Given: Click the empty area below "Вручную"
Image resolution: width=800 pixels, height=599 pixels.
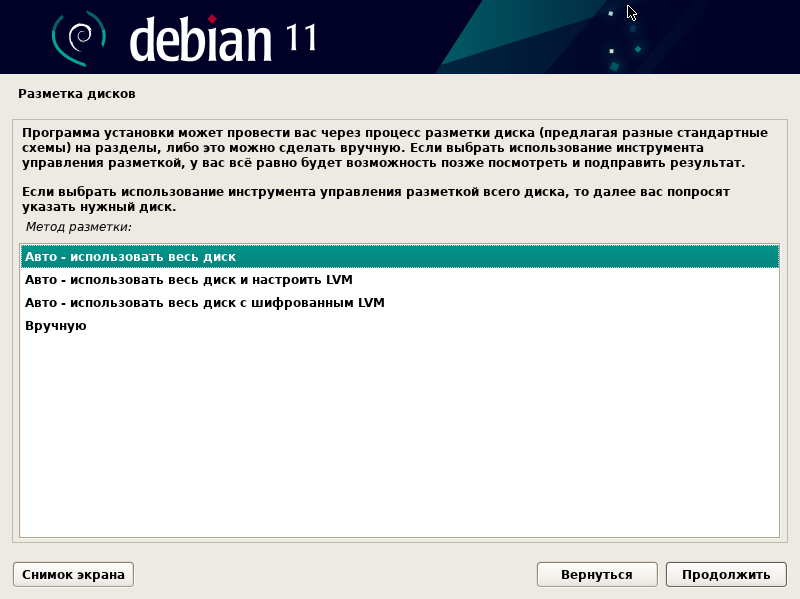Looking at the screenshot, I should tap(400, 430).
